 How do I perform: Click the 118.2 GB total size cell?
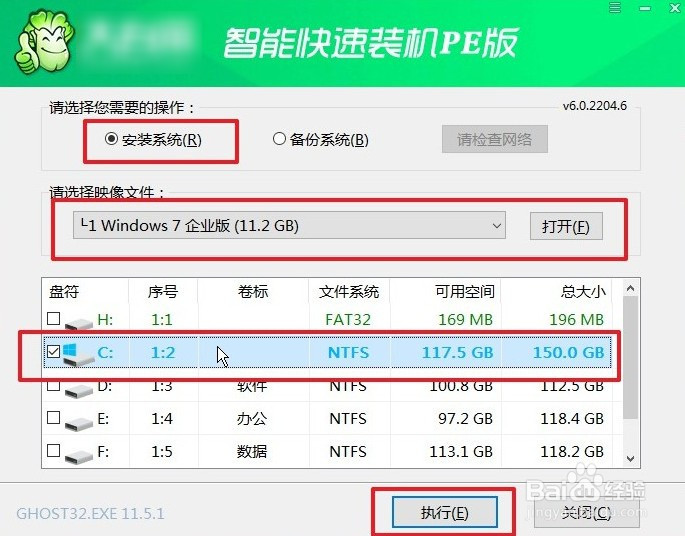[x=572, y=451]
